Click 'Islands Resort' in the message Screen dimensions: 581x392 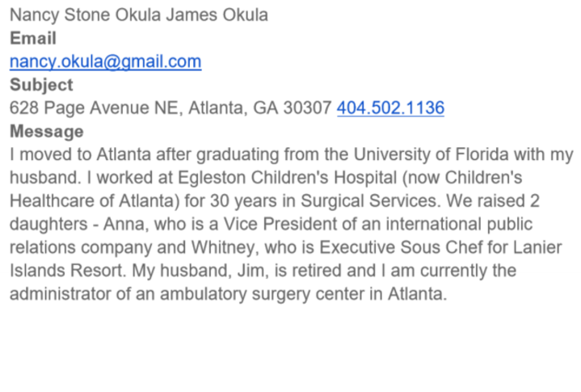pyautogui.click(x=65, y=271)
